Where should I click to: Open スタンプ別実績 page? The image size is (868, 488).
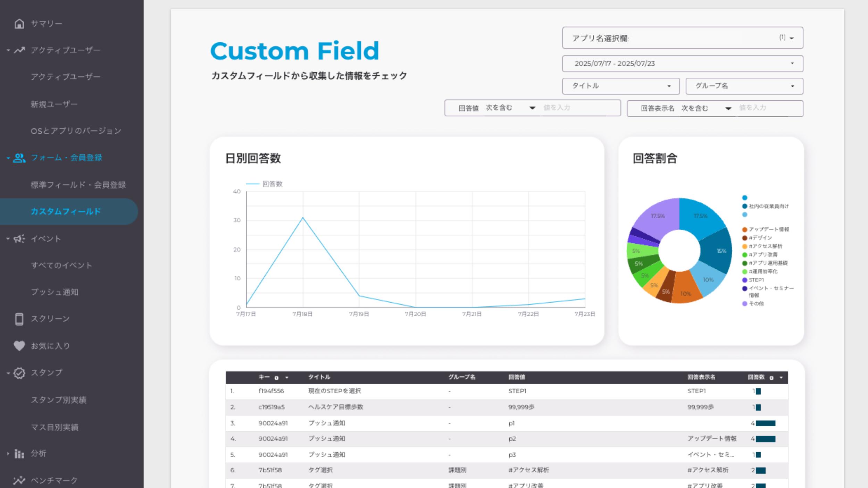[59, 400]
